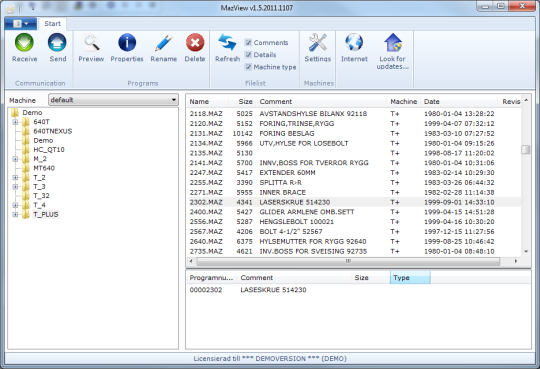Select file 2400.MAZ
The width and height of the screenshot is (540, 369).
[354, 212]
